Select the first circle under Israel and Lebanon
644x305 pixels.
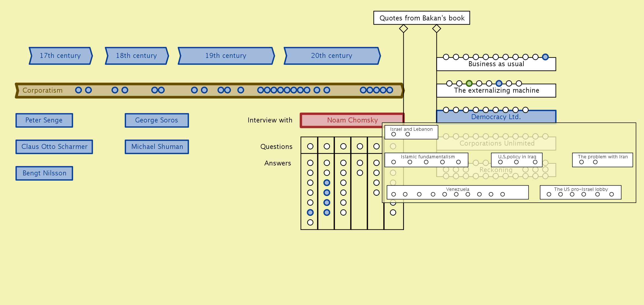pos(393,134)
